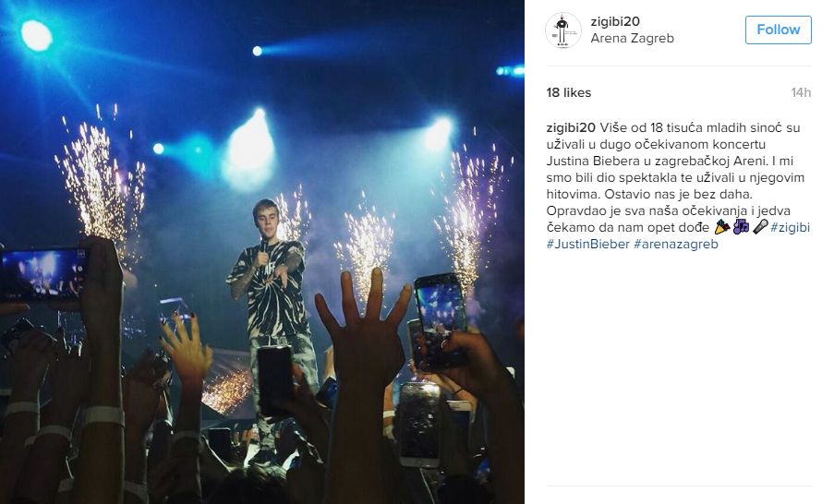Click the microphone emoji in the caption

click(x=760, y=227)
